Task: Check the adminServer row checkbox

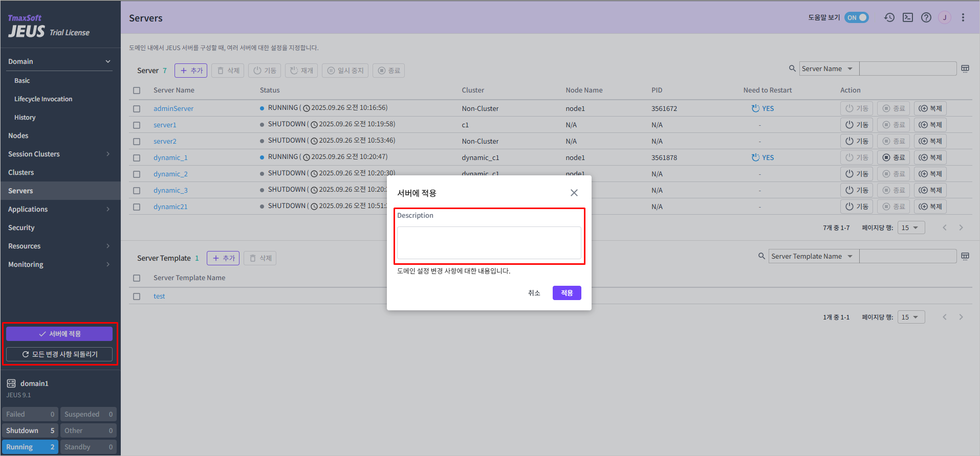Action: click(137, 109)
